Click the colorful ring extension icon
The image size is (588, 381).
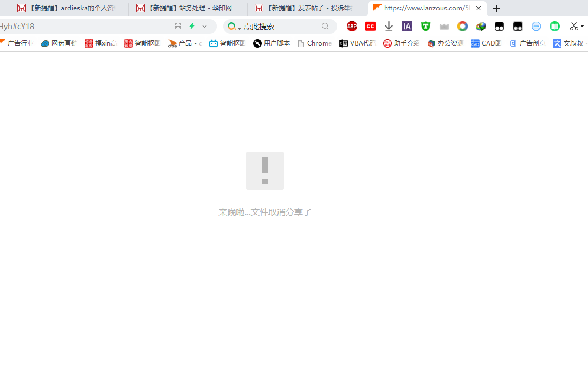tap(462, 26)
